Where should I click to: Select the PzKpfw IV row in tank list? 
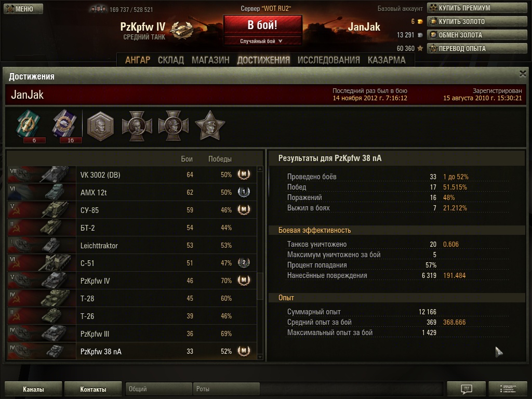click(x=132, y=281)
